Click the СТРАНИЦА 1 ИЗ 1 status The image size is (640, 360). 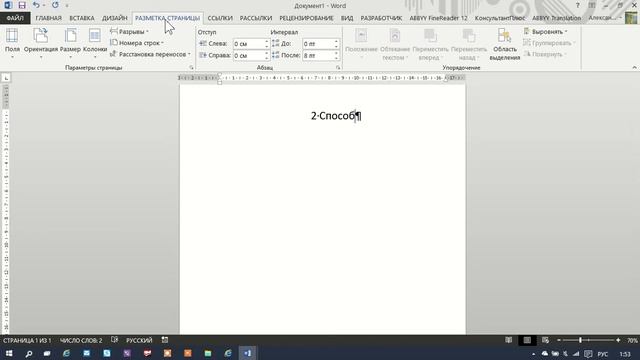click(27, 340)
